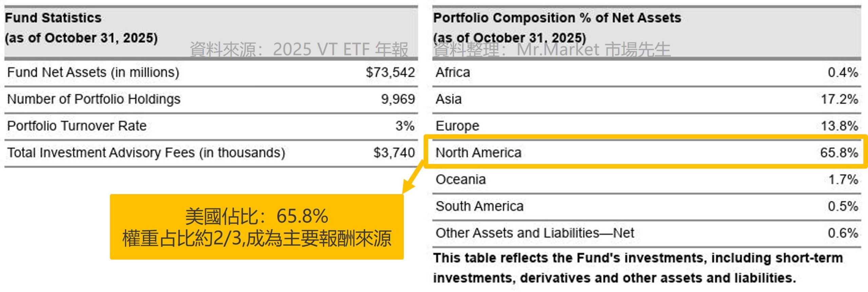Click the Fund Net Assets row label

point(93,72)
